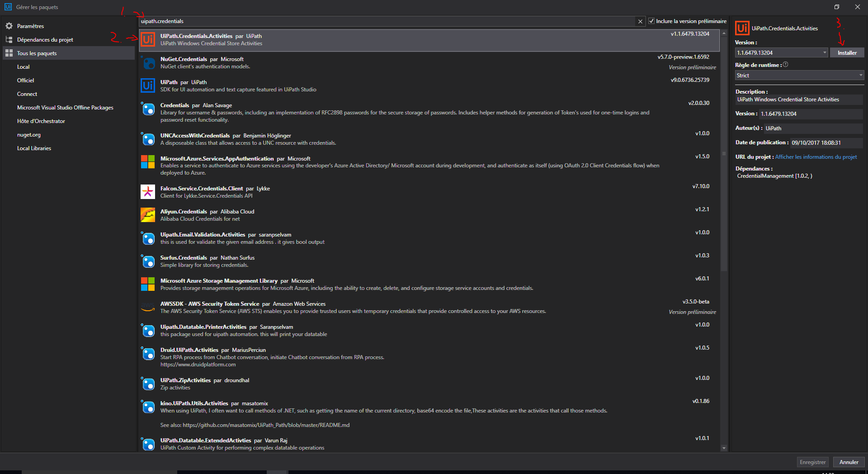Screen dimensions: 868x474
Task: Click the Amazon icon on AWSSDK Security Token Service
Action: [148, 307]
